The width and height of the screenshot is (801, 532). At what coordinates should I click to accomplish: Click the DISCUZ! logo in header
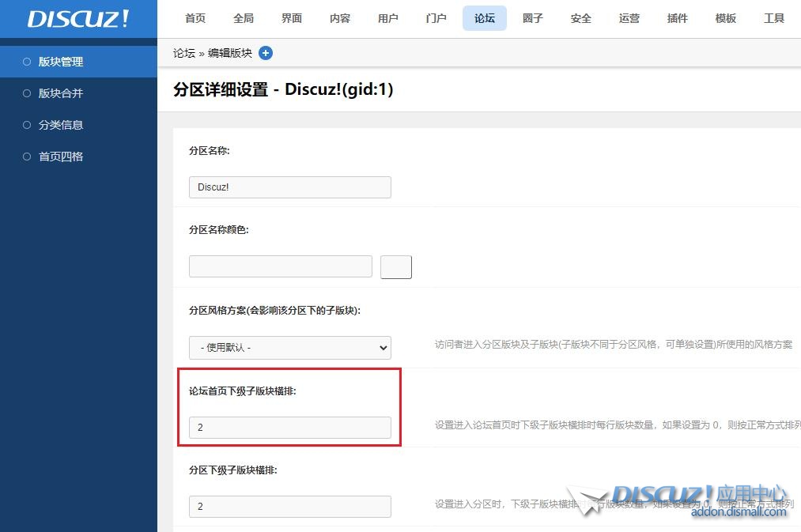coord(77,19)
